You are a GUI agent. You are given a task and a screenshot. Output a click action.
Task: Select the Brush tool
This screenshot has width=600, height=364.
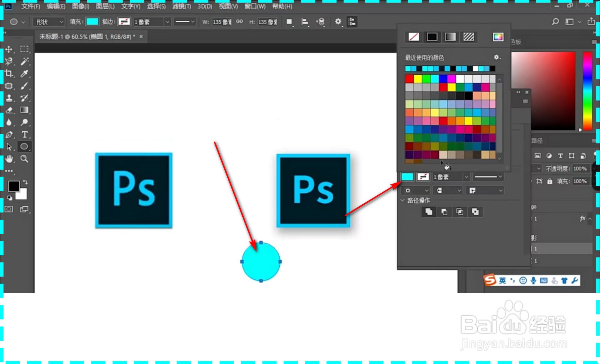click(x=24, y=86)
